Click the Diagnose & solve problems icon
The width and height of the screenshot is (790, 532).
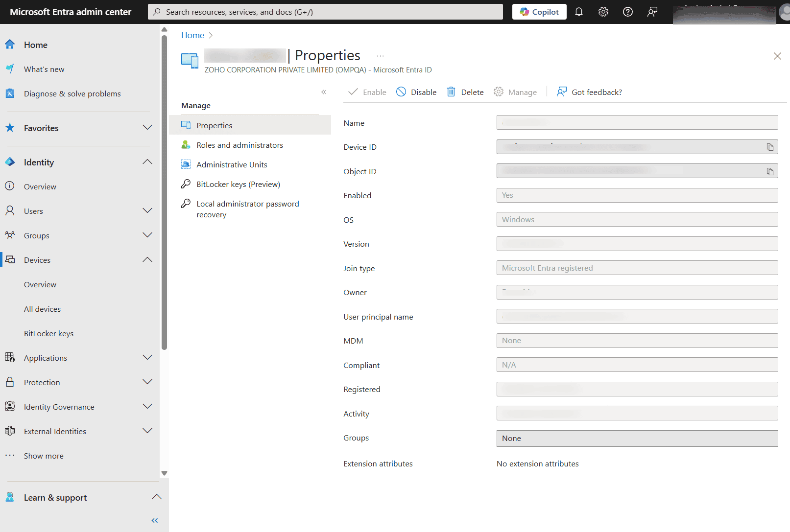click(x=10, y=93)
